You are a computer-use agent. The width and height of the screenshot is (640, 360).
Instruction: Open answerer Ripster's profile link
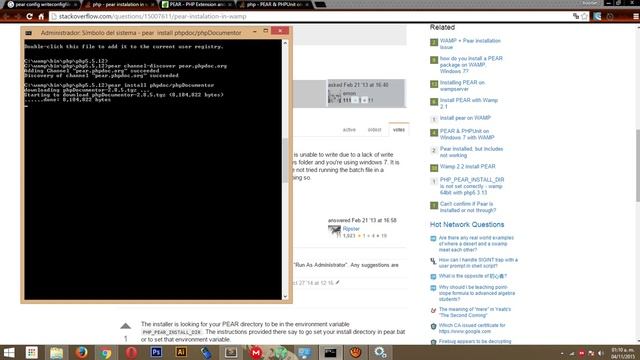click(351, 229)
